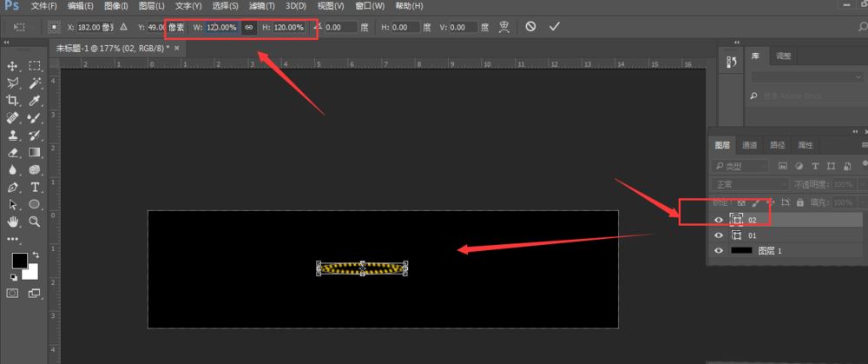This screenshot has width=868, height=364.
Task: Select the Horizontal Type tool
Action: coord(35,188)
